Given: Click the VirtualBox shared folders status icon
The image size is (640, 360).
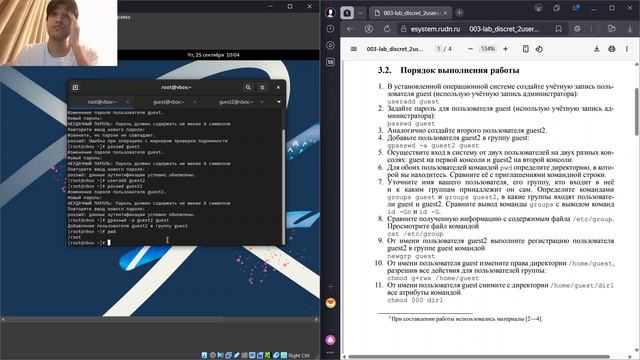Looking at the screenshot, I should [x=244, y=356].
